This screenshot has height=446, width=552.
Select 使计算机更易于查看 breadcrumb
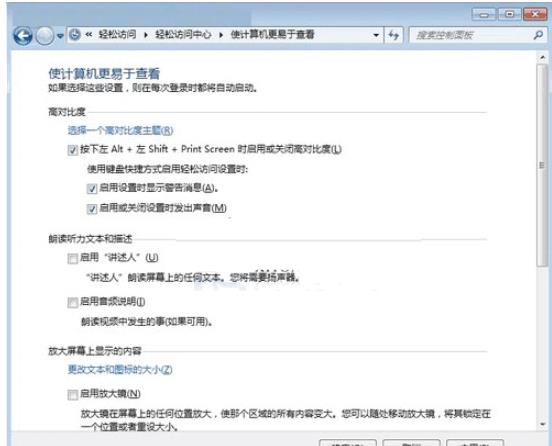pyautogui.click(x=272, y=34)
